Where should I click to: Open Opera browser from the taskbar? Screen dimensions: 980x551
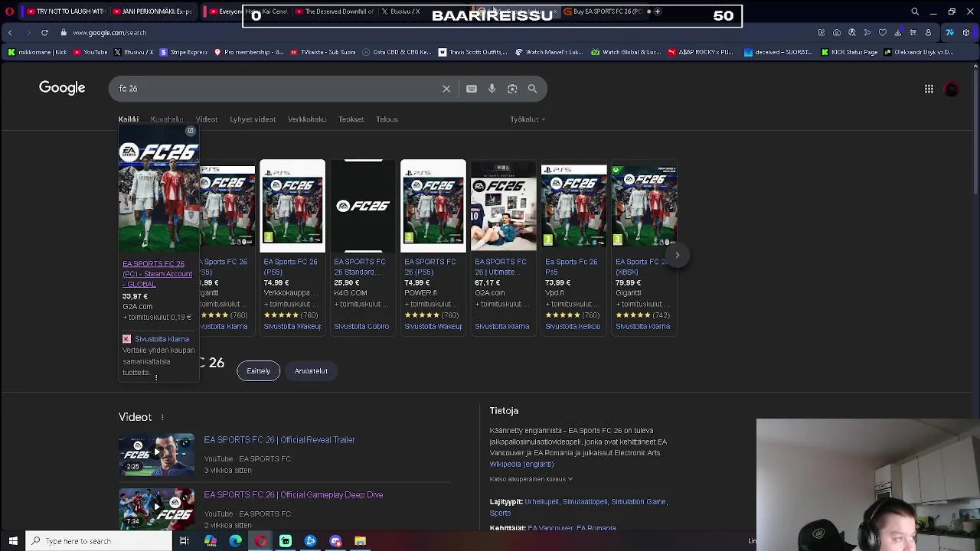260,541
